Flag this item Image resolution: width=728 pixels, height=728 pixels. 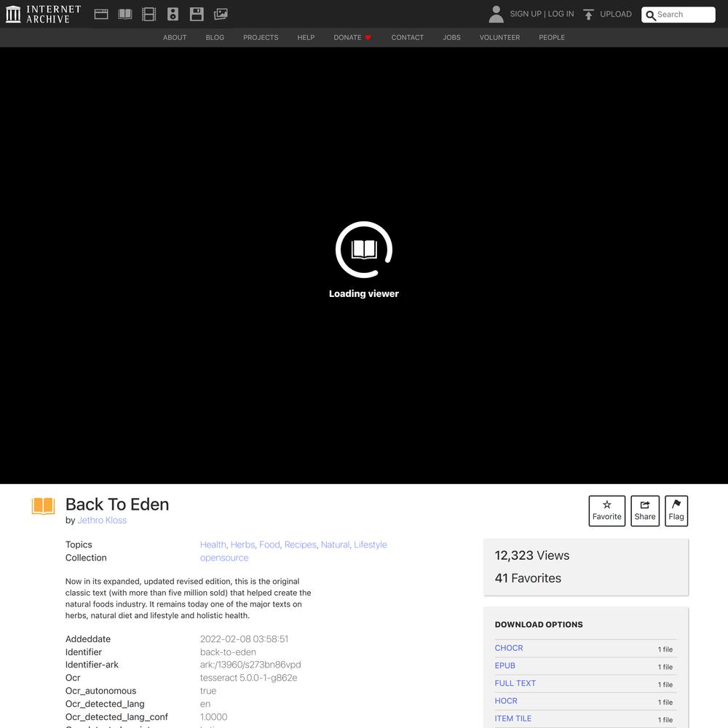tap(676, 511)
